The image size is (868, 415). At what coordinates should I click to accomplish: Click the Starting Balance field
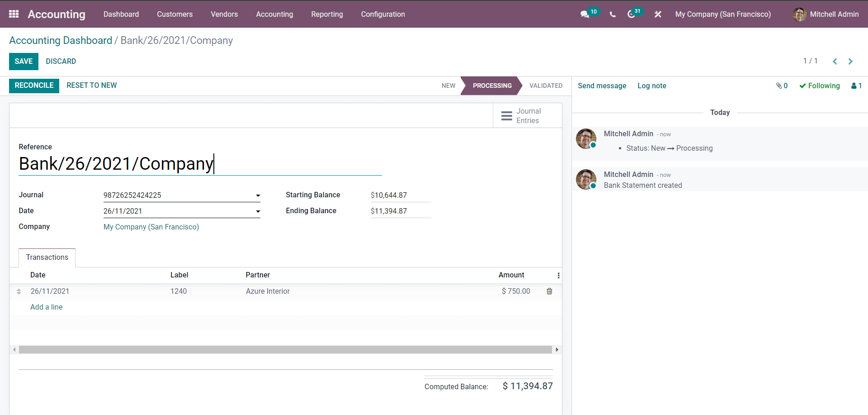tap(401, 196)
